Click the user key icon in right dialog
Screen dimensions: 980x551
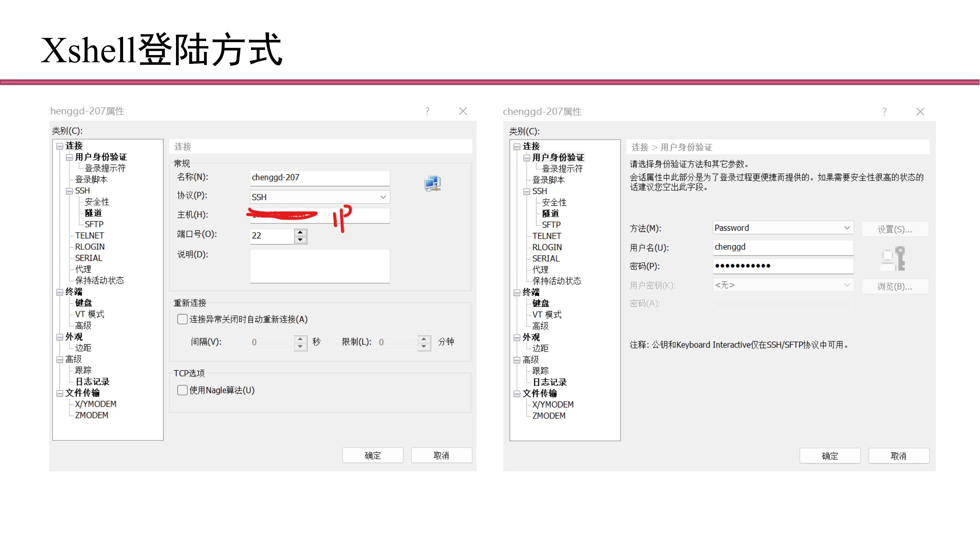click(x=893, y=259)
